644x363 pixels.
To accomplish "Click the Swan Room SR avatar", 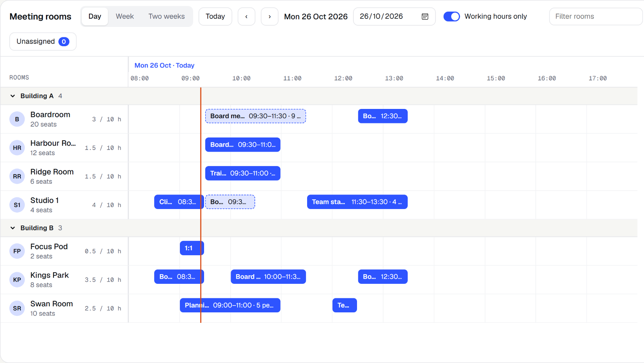I will pos(17,308).
